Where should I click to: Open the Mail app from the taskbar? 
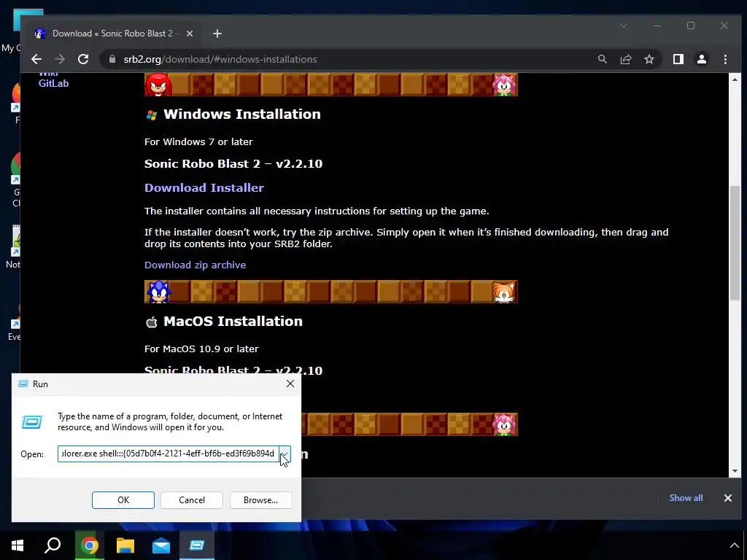pos(161,545)
